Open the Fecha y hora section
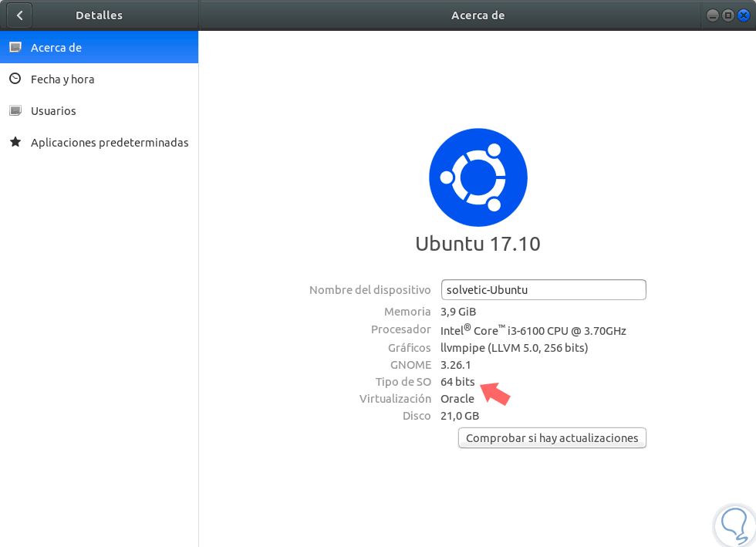The width and height of the screenshot is (756, 547). (99, 79)
